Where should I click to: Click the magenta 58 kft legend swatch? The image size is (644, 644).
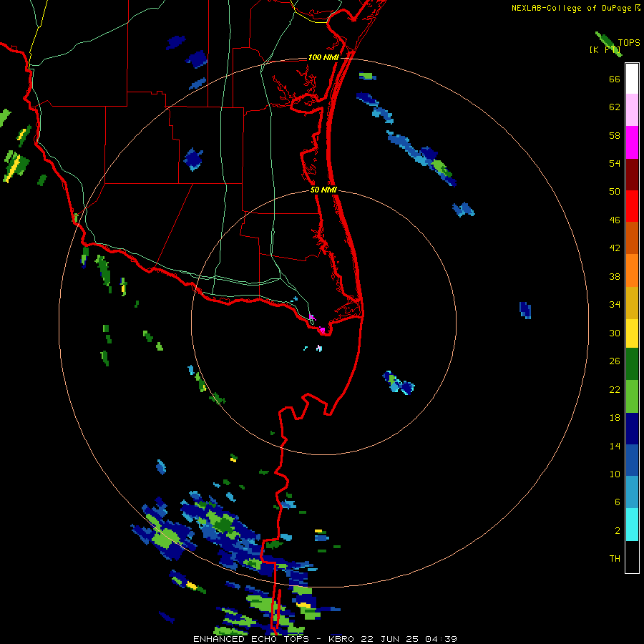632,142
